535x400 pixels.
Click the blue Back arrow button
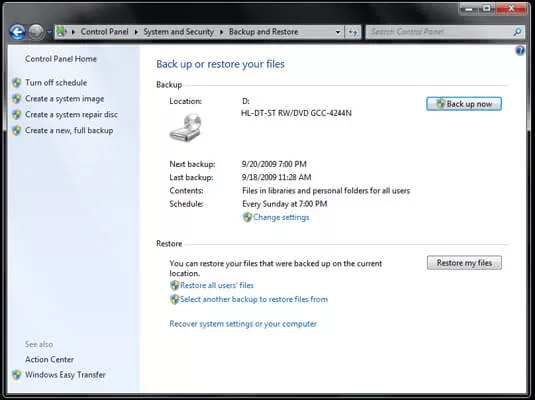click(17, 32)
